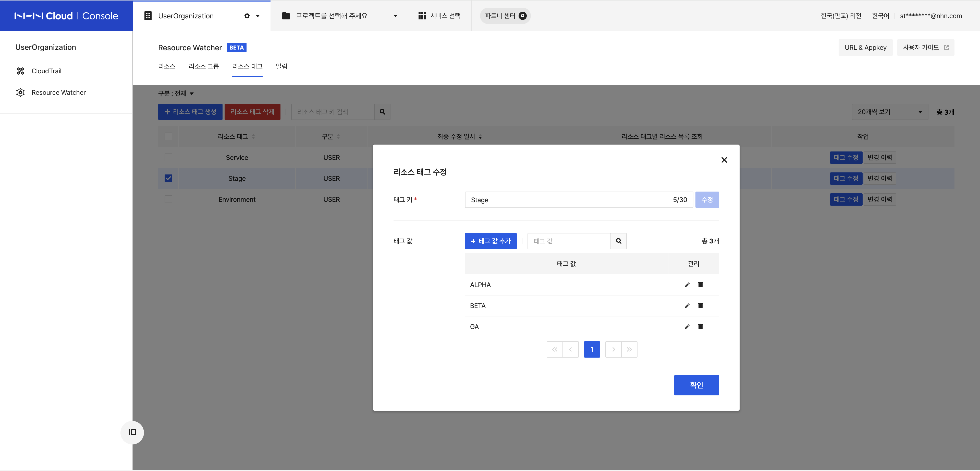Click the CloudTrail sidebar icon
The image size is (980, 471).
pyautogui.click(x=20, y=71)
